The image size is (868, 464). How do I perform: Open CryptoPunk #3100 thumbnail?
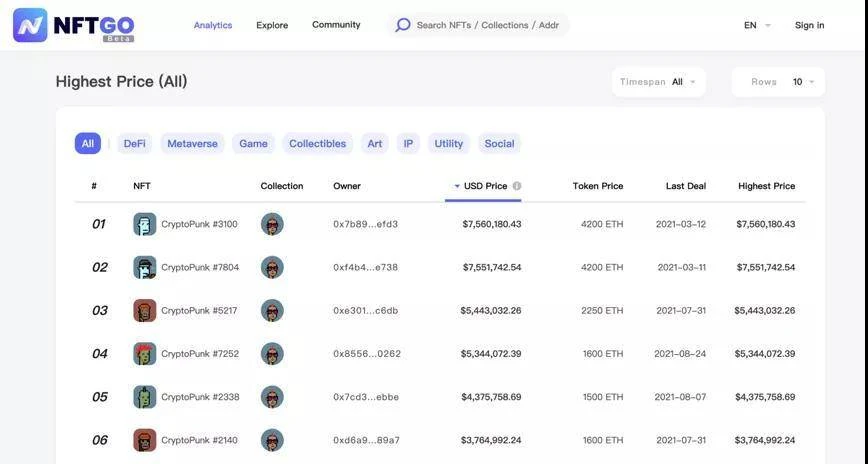click(144, 224)
